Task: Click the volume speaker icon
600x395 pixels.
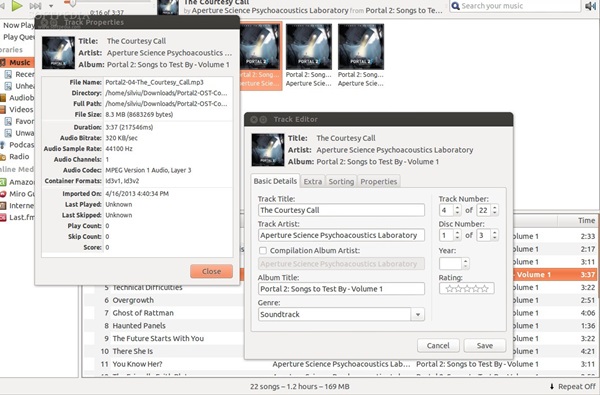Action: (590, 6)
